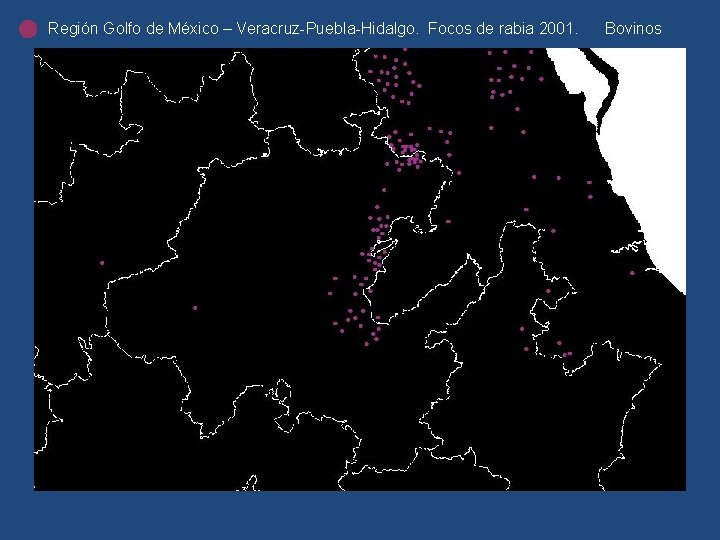Click the 'Región Golfo de México' title text
720x540 pixels.
coord(133,28)
